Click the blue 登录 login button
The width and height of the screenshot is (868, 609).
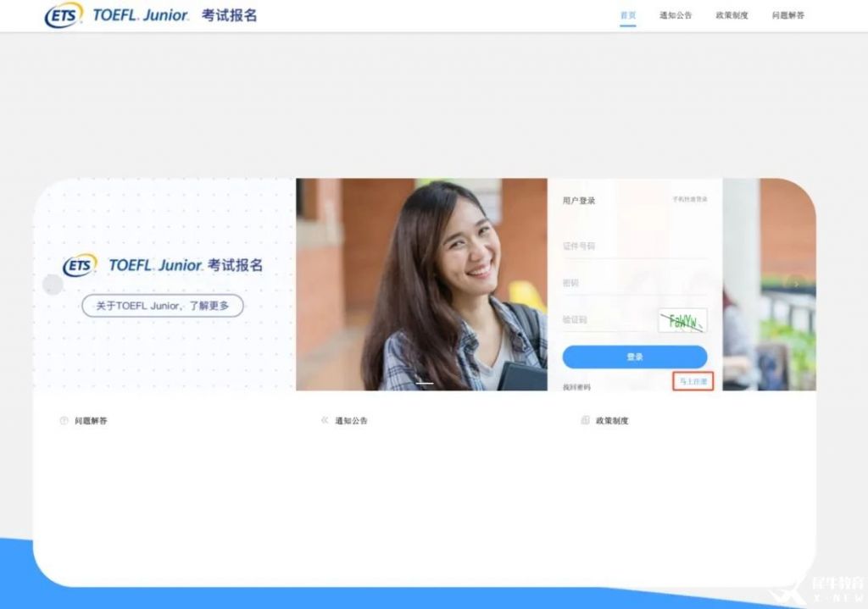click(635, 357)
